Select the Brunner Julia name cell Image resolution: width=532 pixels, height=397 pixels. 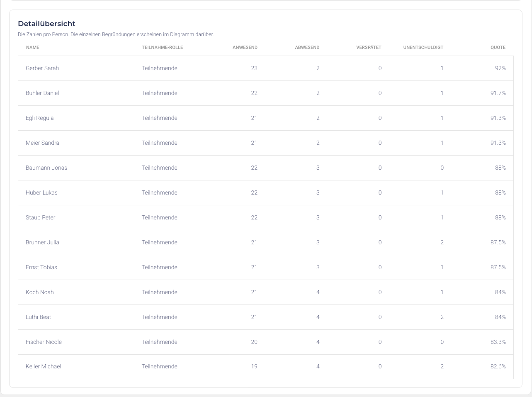click(42, 242)
